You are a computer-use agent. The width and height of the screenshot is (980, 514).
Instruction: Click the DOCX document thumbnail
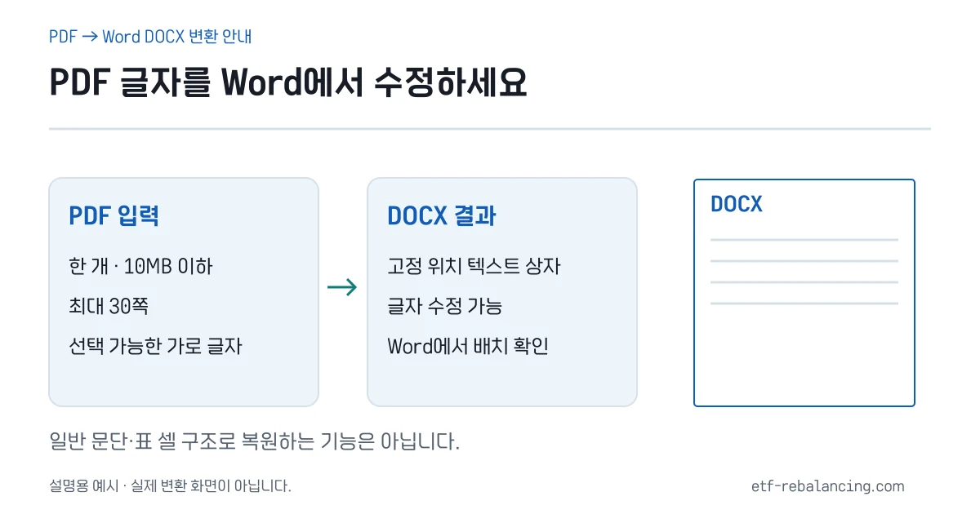pos(804,293)
